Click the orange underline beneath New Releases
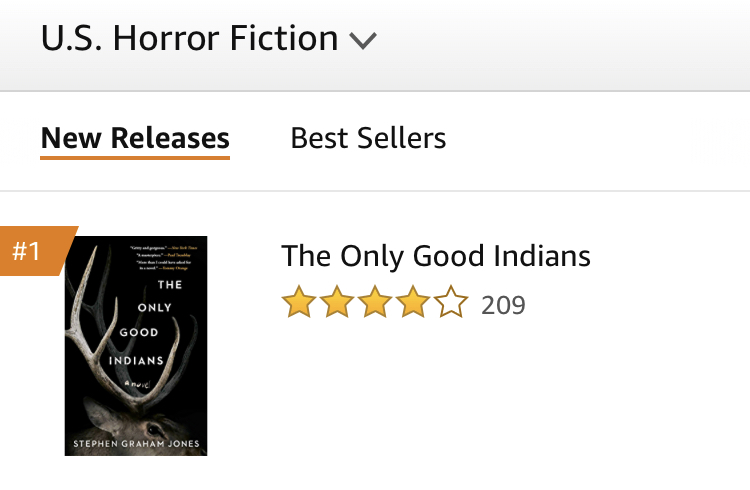The height and width of the screenshot is (490, 750). point(135,156)
